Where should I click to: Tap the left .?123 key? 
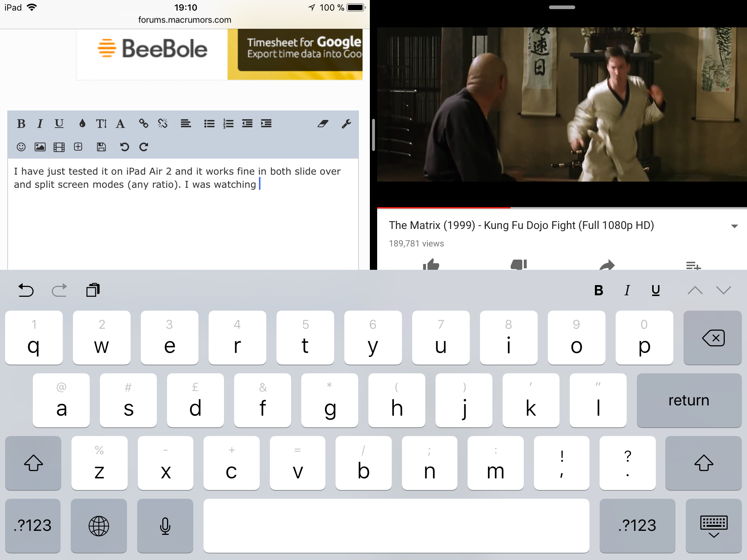33,526
